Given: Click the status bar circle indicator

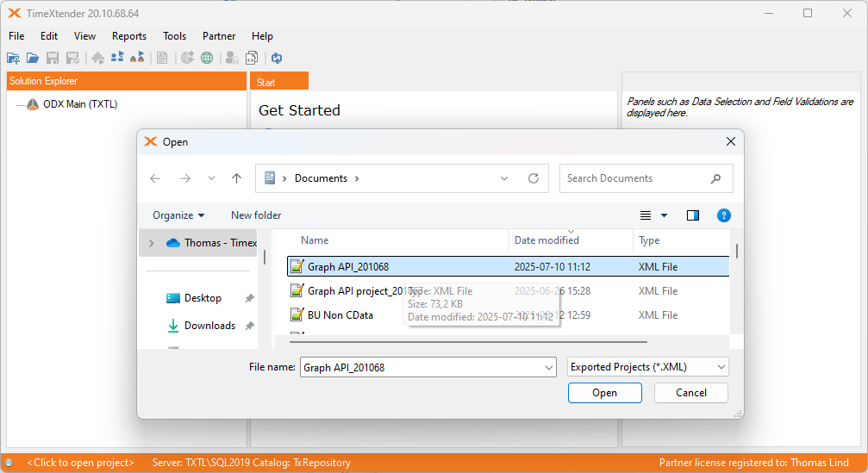Looking at the screenshot, I should coord(9,463).
